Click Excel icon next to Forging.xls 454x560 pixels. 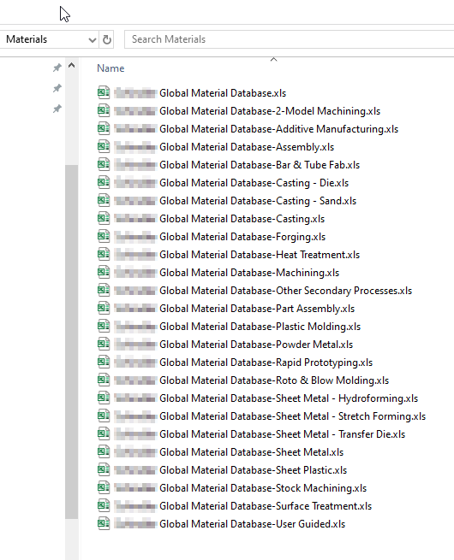tap(104, 236)
